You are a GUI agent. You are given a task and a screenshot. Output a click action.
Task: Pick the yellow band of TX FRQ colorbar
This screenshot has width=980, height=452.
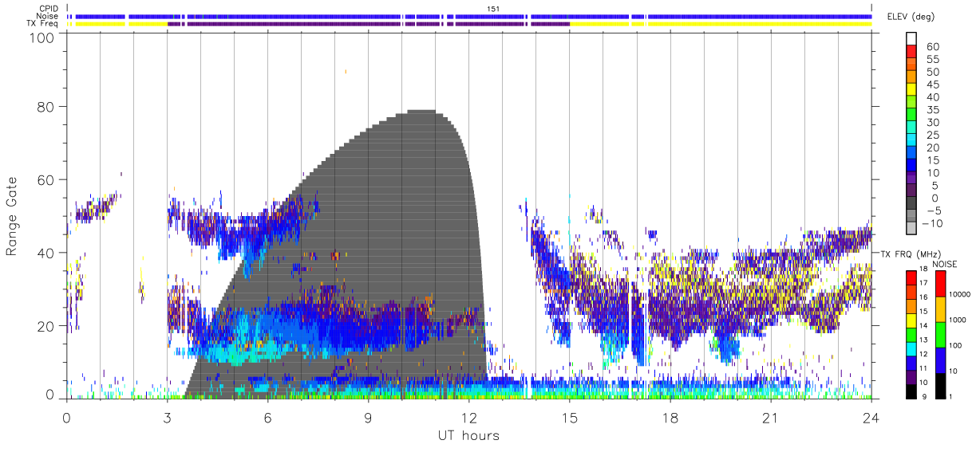(911, 320)
